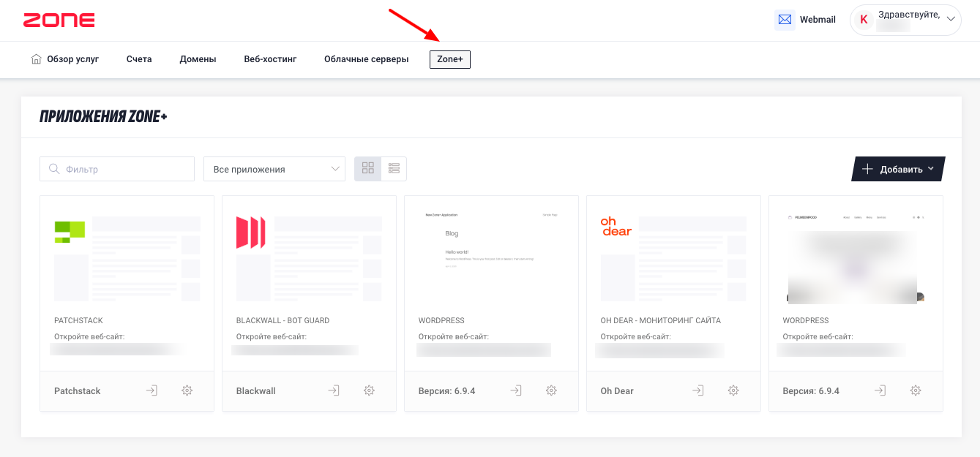This screenshot has width=980, height=457.
Task: Click into the Фильтр search field
Action: tap(117, 169)
